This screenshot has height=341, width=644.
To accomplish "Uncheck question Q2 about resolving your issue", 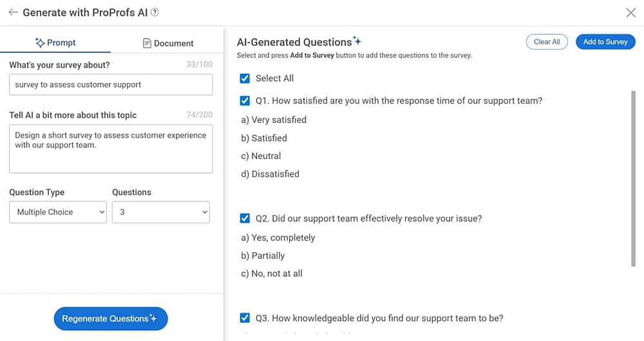I will click(x=245, y=218).
